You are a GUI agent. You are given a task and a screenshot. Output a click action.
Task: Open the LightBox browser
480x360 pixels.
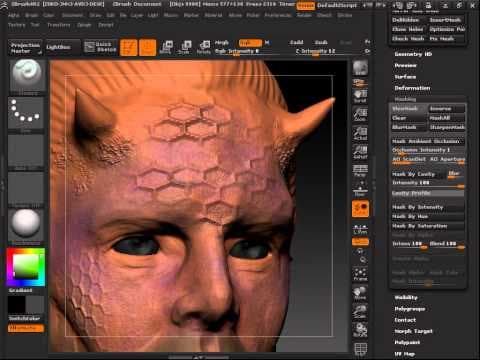(62, 47)
